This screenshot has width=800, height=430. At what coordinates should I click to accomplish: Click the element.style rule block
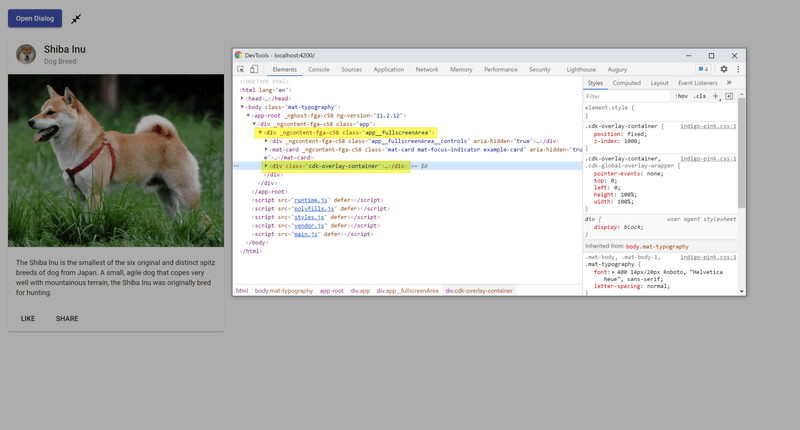point(660,112)
